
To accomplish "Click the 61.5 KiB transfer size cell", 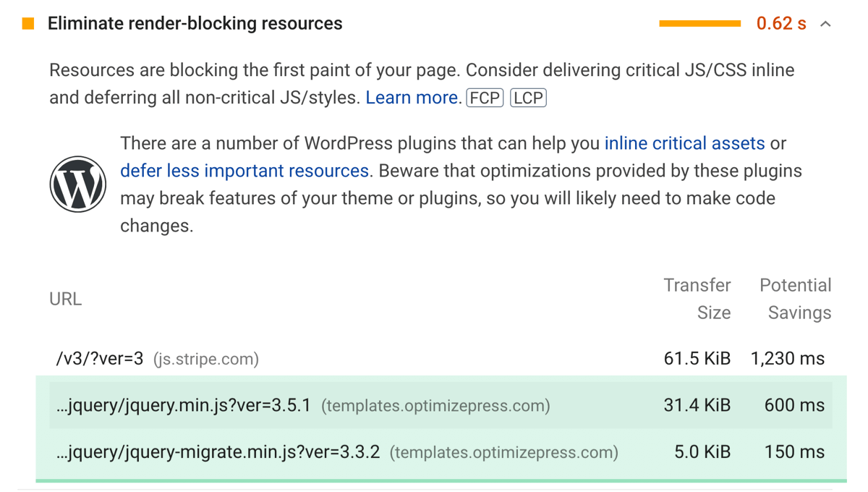I will [697, 359].
